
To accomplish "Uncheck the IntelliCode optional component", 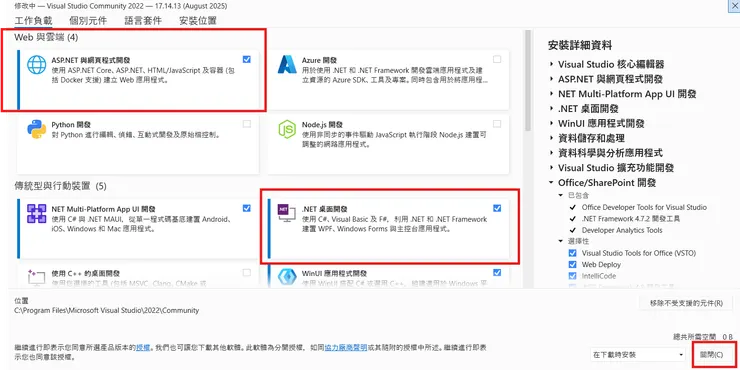I will click(572, 276).
